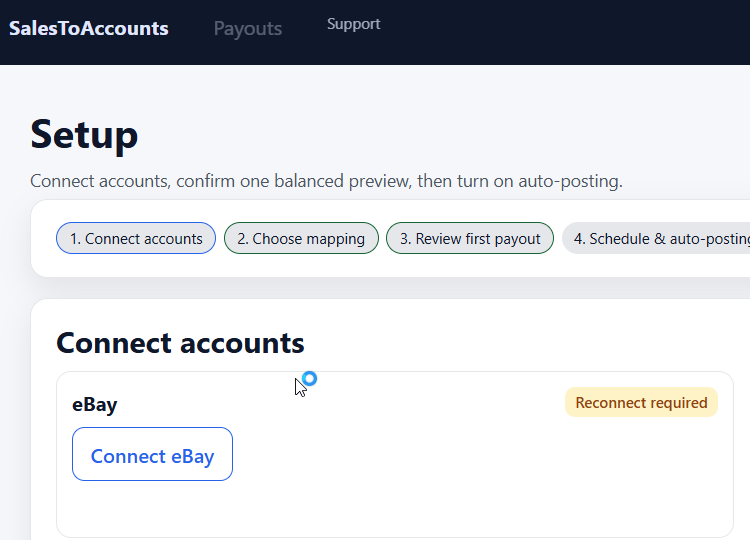Click the eBay account label
This screenshot has width=750, height=540.
coord(95,405)
